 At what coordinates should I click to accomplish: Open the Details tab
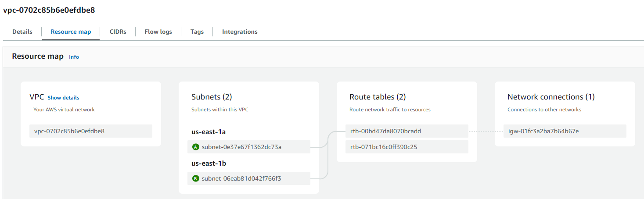[22, 32]
